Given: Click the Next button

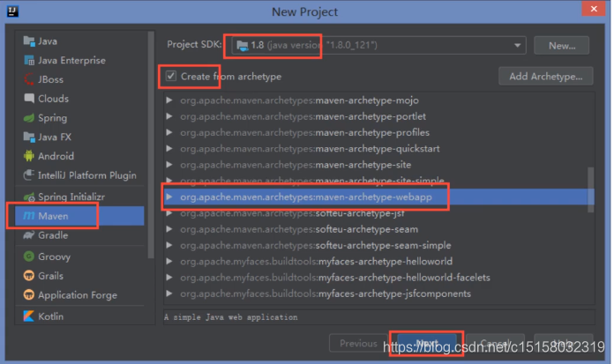Looking at the screenshot, I should (427, 343).
